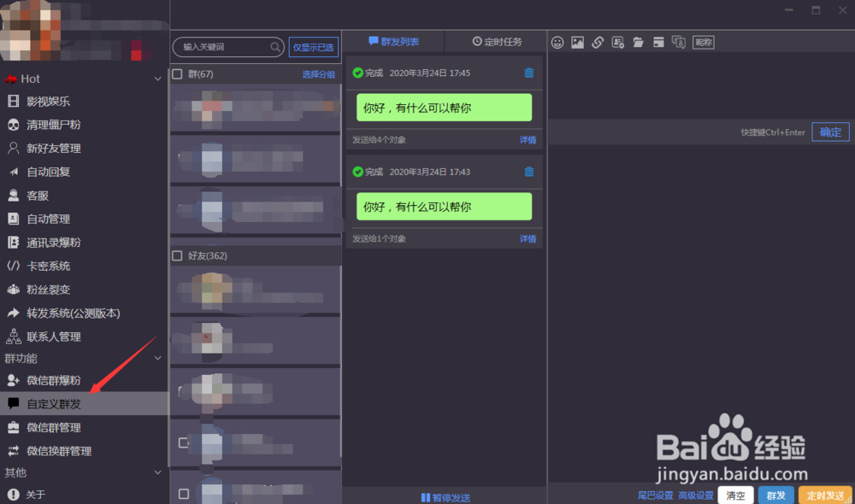Open 尾巴设置 tail settings
855x504 pixels.
tap(656, 495)
